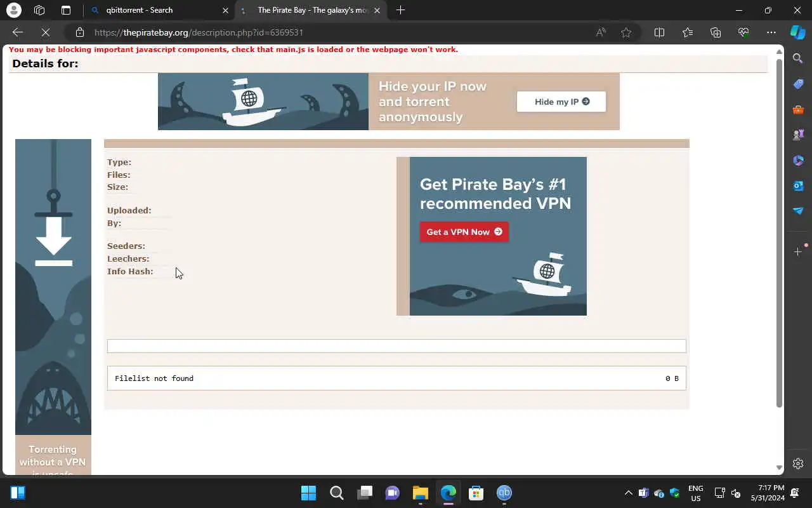Image resolution: width=812 pixels, height=508 pixels.
Task: Open Windows Widgets button on taskbar
Action: (x=18, y=493)
